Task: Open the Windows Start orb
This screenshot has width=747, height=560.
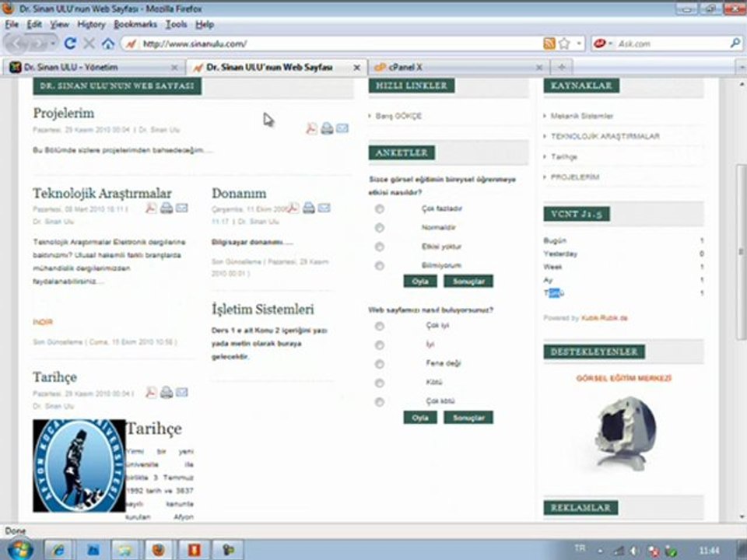Action: click(19, 550)
